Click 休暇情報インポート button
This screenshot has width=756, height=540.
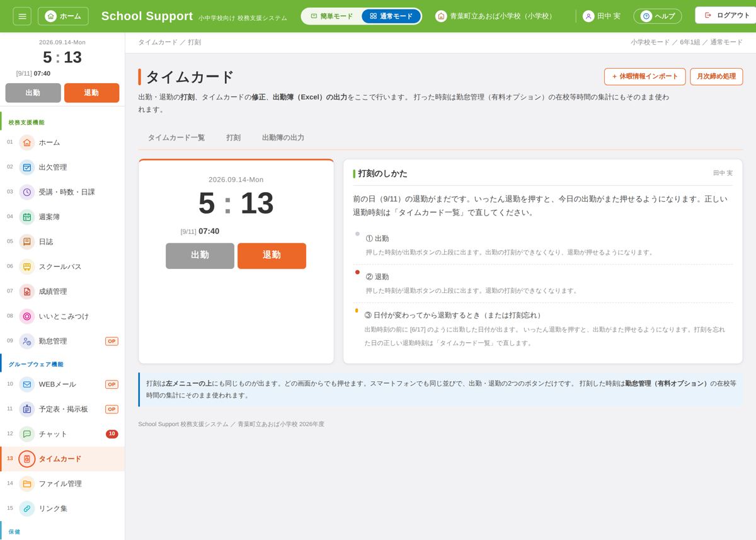click(x=644, y=76)
